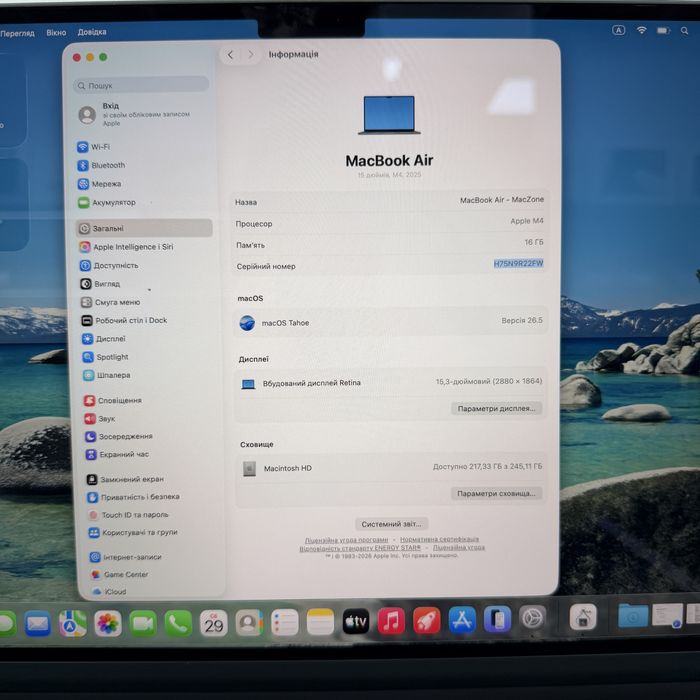Sign in via Вхід Apple account row
The image size is (700, 700).
click(x=134, y=115)
